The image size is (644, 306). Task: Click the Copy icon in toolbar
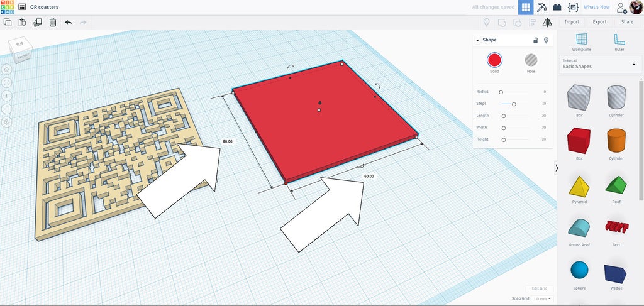(x=8, y=22)
